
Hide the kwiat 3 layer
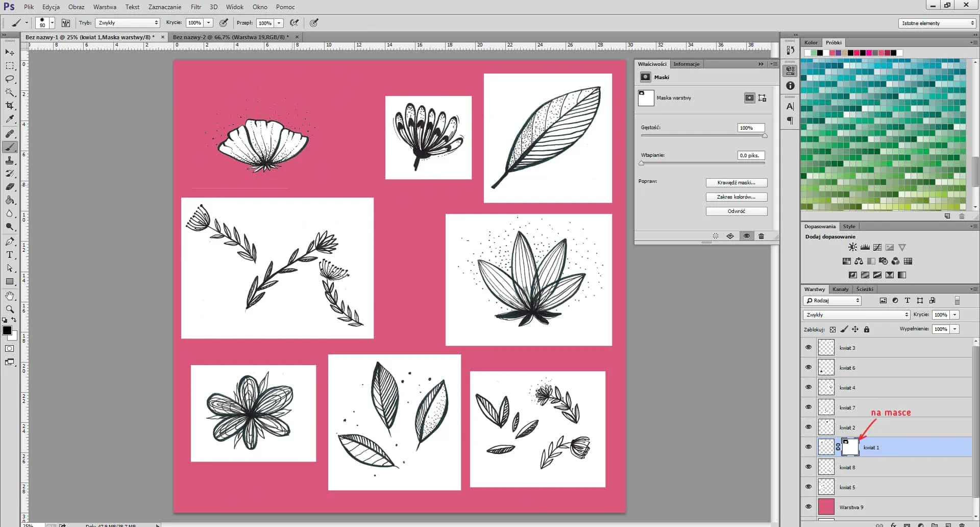pyautogui.click(x=808, y=347)
